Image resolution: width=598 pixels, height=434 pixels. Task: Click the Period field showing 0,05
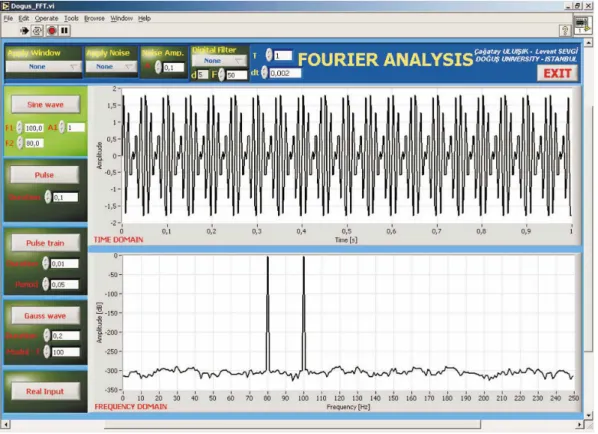click(x=64, y=285)
